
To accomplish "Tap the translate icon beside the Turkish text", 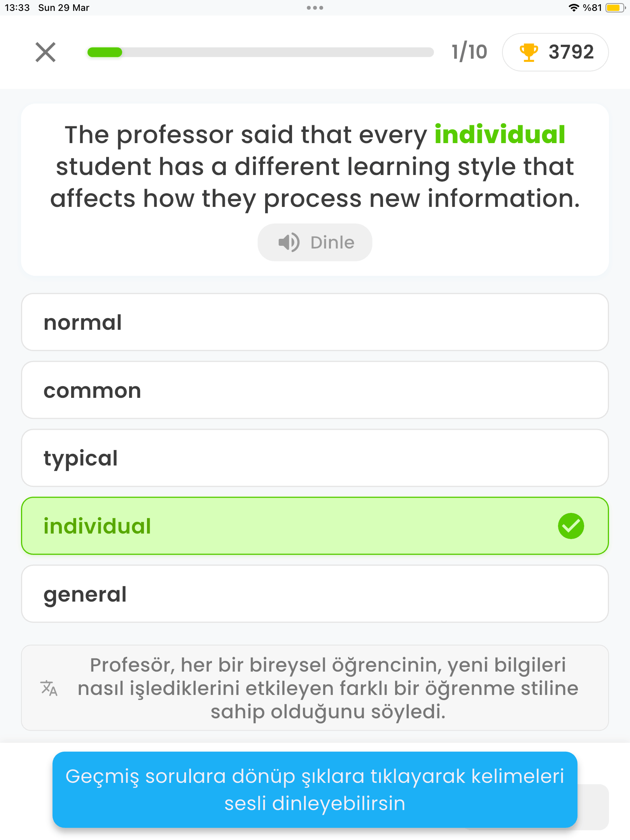I will point(49,688).
